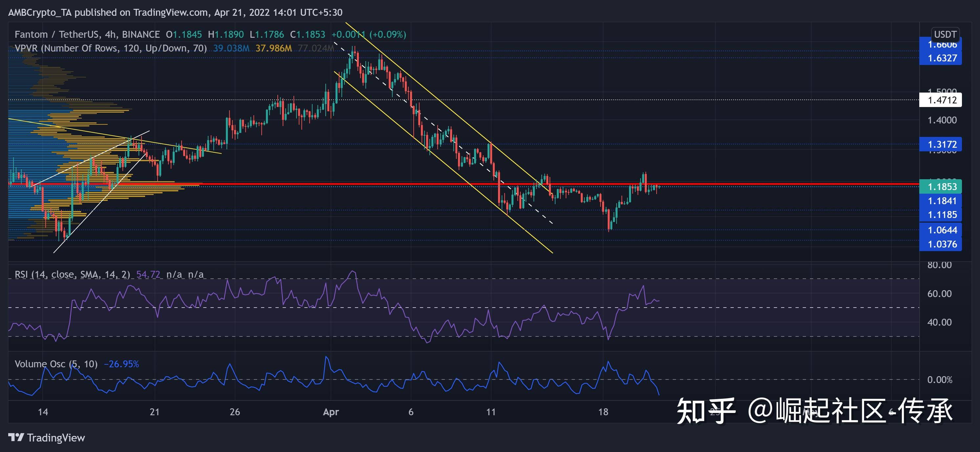Click the 1.6327 price level label
Screen dimensions: 980x452
(x=940, y=58)
